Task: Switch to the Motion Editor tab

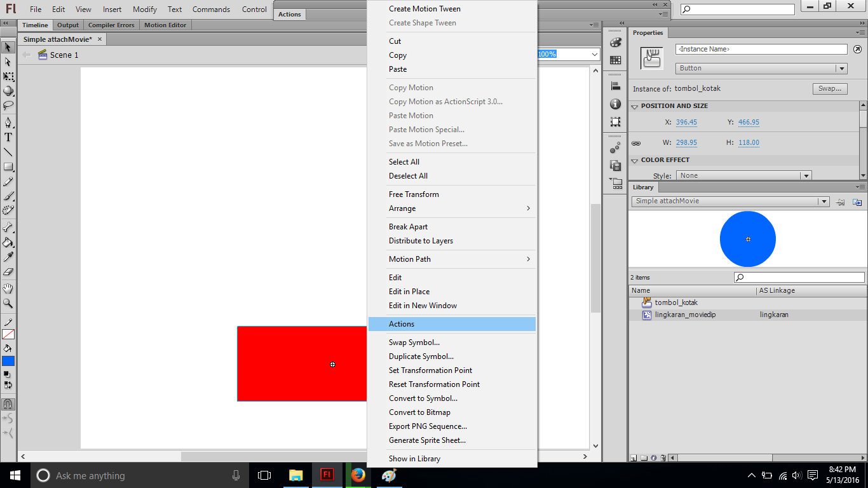Action: pyautogui.click(x=165, y=25)
